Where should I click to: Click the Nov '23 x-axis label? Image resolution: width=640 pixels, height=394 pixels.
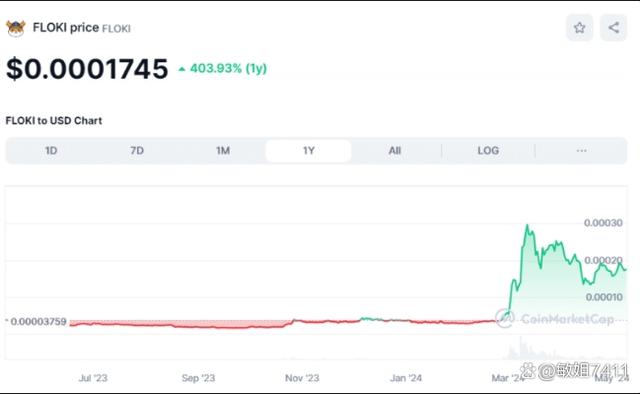pos(302,378)
